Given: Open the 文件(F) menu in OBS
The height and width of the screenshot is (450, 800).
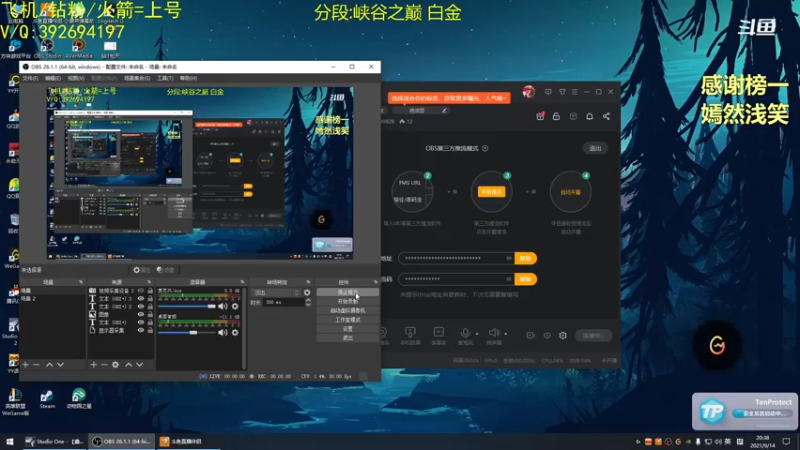Looking at the screenshot, I should (x=30, y=78).
